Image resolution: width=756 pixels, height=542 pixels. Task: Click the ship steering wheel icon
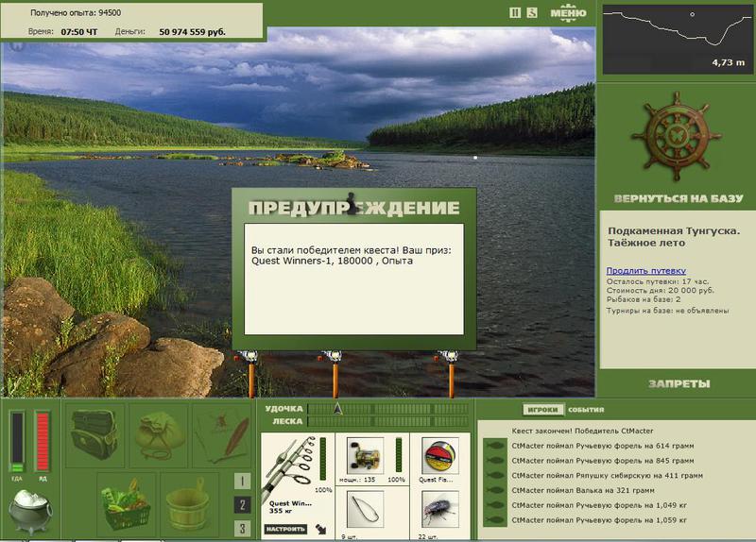(676, 135)
